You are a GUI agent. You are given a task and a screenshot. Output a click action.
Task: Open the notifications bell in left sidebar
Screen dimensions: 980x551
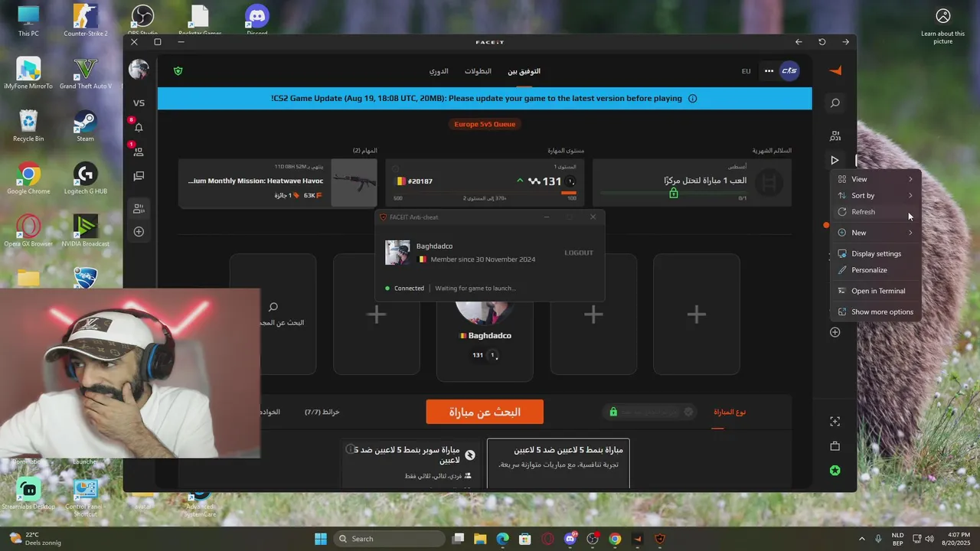coord(139,127)
